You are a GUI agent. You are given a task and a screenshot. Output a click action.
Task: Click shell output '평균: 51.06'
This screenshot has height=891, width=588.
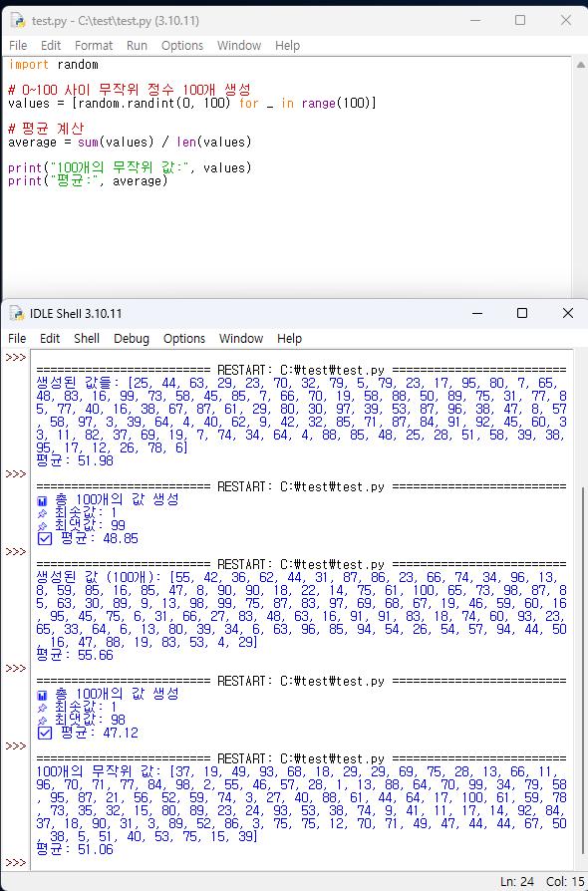tap(75, 849)
